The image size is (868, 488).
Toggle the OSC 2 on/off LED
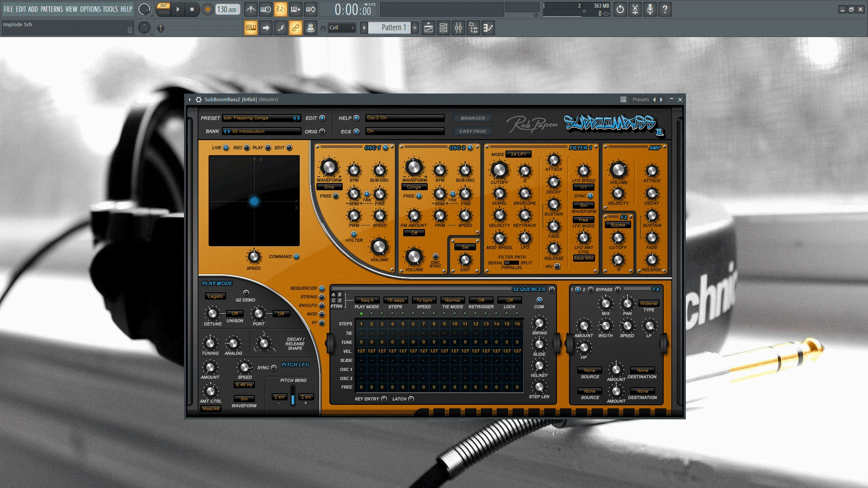pyautogui.click(x=470, y=148)
